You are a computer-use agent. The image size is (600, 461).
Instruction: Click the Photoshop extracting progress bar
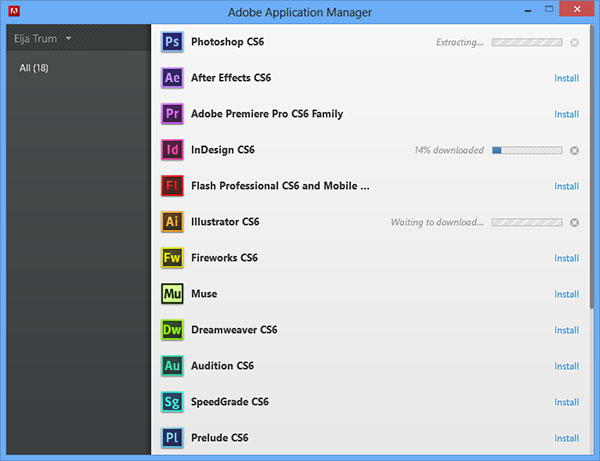click(527, 42)
